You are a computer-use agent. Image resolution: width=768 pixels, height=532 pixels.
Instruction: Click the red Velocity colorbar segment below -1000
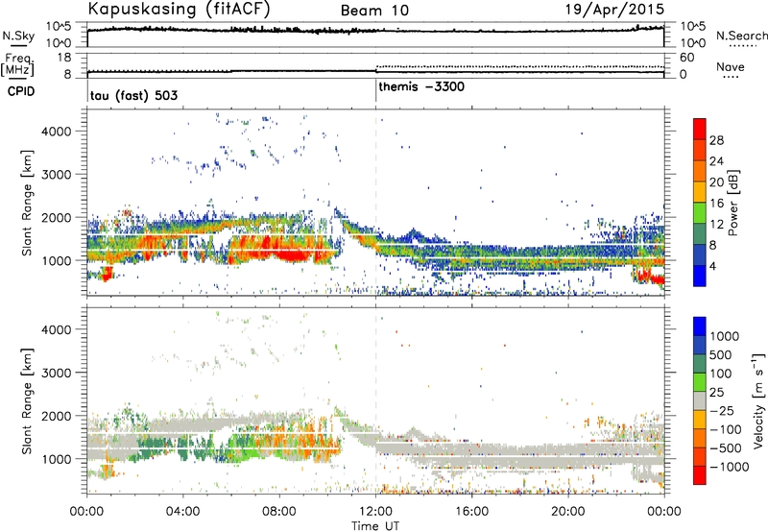coord(700,475)
